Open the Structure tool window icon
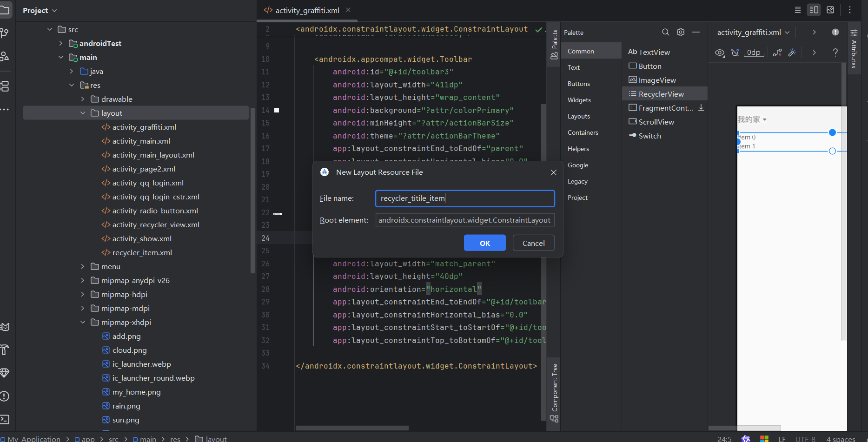868x442 pixels. [x=4, y=86]
